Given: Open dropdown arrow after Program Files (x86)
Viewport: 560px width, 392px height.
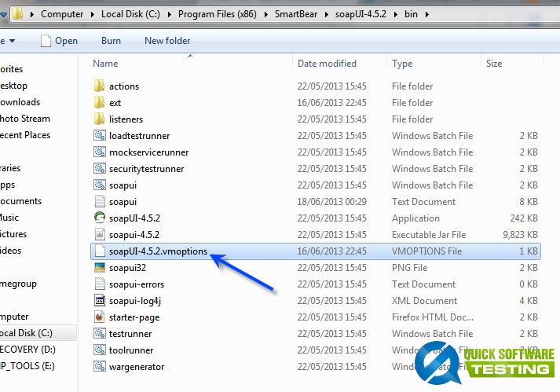Looking at the screenshot, I should coord(268,14).
